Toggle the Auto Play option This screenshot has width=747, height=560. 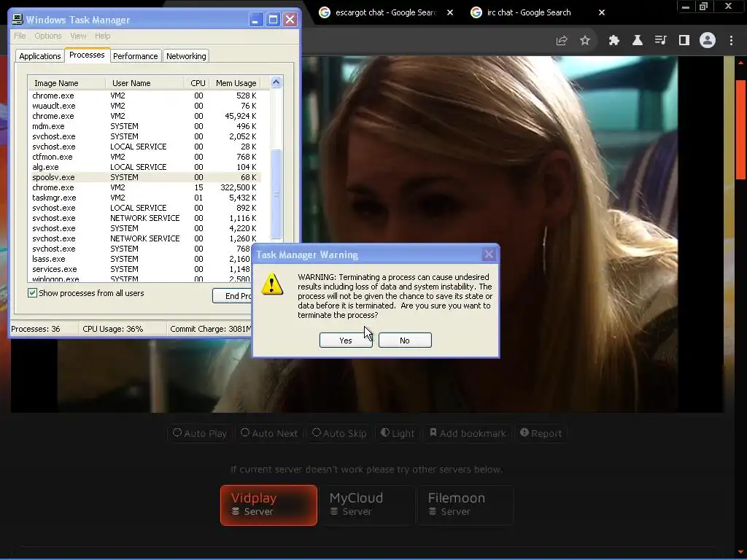click(200, 433)
